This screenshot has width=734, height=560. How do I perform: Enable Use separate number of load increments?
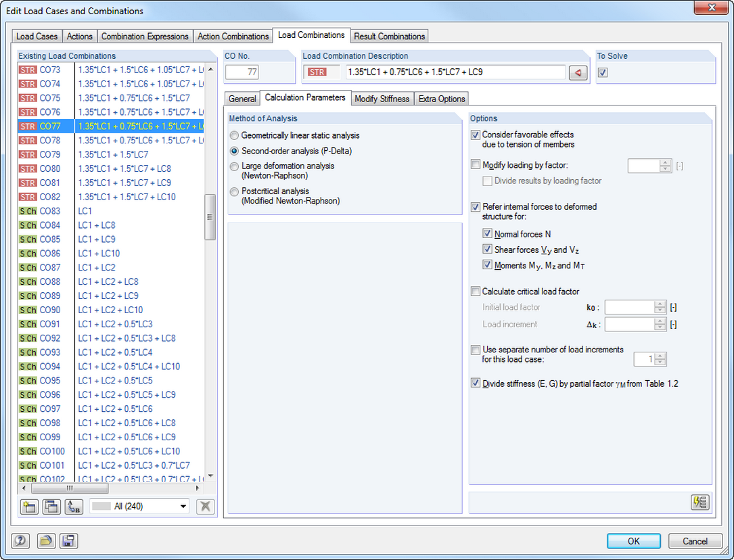click(476, 350)
